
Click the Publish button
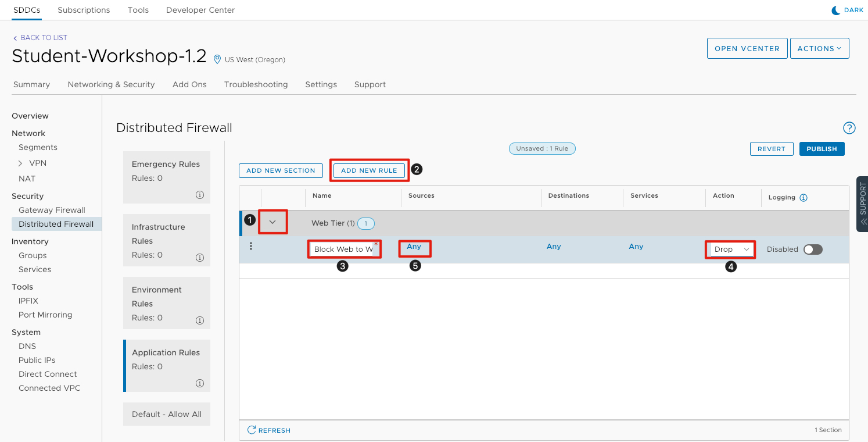[822, 149]
